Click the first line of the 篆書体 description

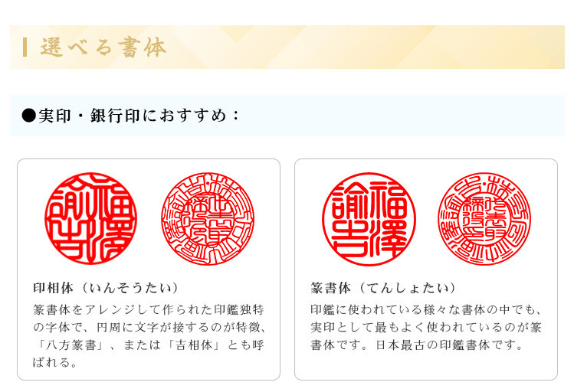coord(426,310)
